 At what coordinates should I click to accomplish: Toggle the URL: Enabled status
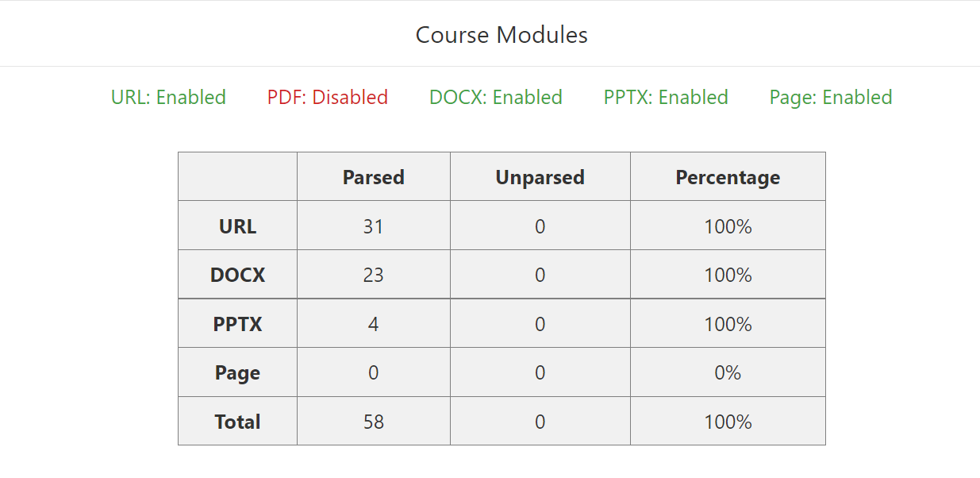pyautogui.click(x=168, y=98)
